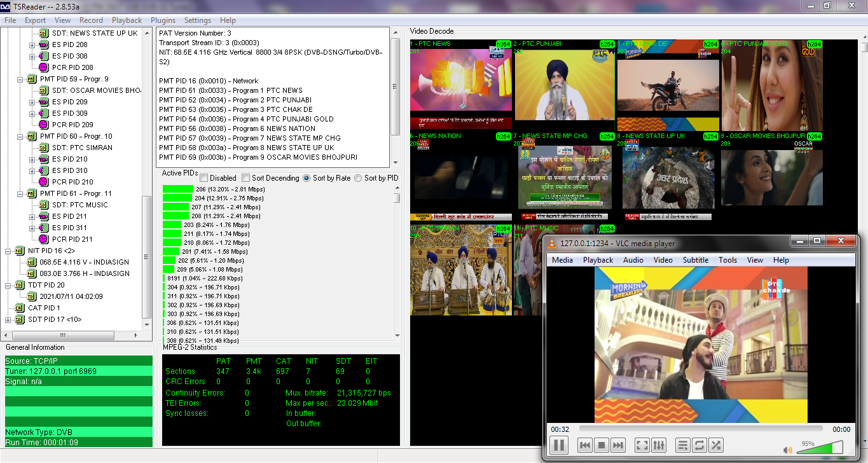Open the TSReader Plugins menu
Screen dimensions: 868x463
pyautogui.click(x=162, y=20)
